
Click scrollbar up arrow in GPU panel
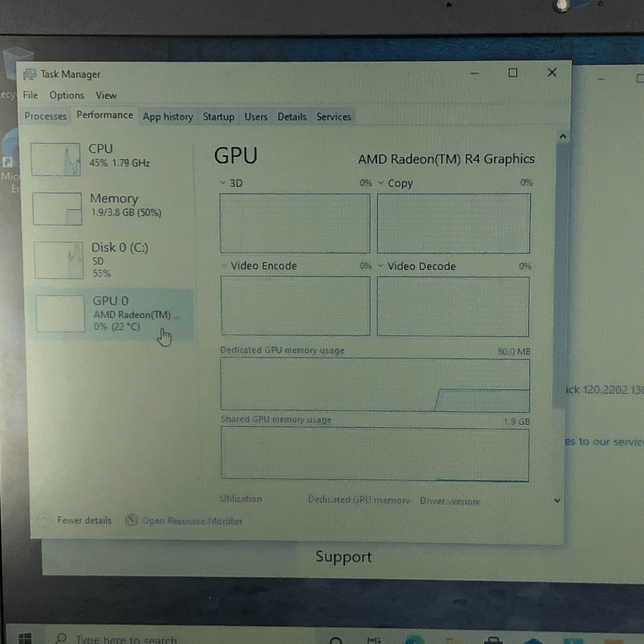[x=562, y=137]
